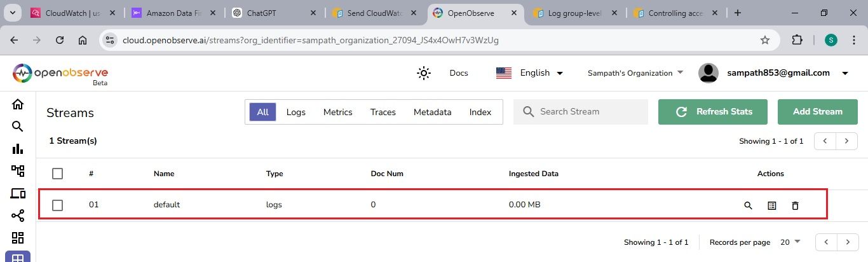Switch to the Traces stream filter tab
The height and width of the screenshot is (262, 868).
pyautogui.click(x=383, y=112)
